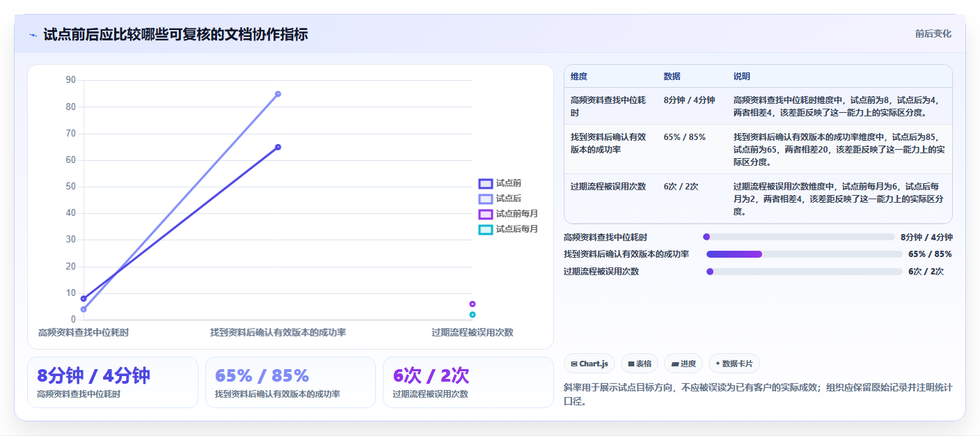Select the 进度 tag chip
Image resolution: width=980 pixels, height=436 pixels.
683,364
